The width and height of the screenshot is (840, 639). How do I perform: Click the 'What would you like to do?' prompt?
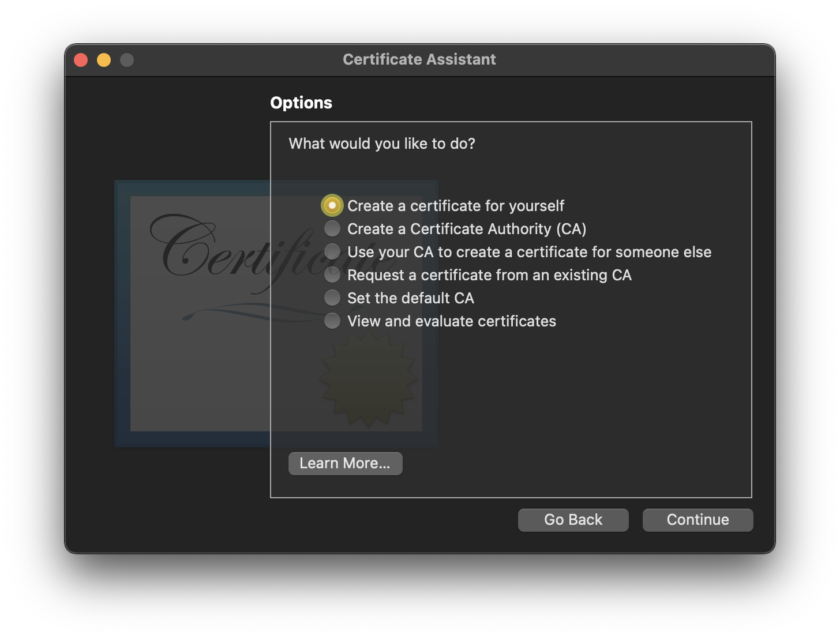(382, 144)
